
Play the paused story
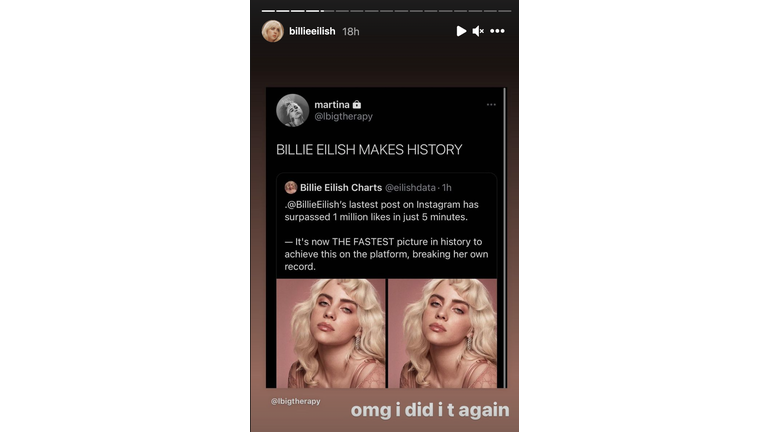coord(461,31)
